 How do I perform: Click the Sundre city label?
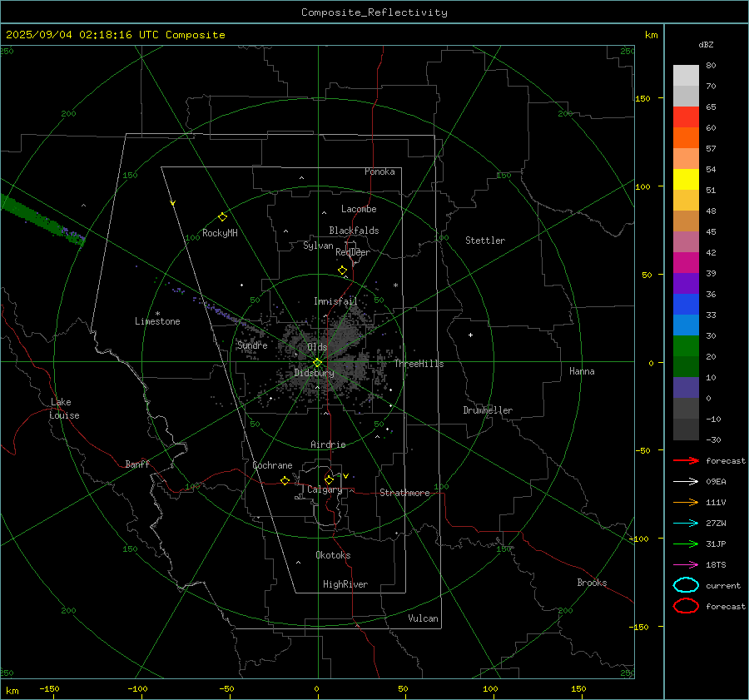tap(252, 345)
